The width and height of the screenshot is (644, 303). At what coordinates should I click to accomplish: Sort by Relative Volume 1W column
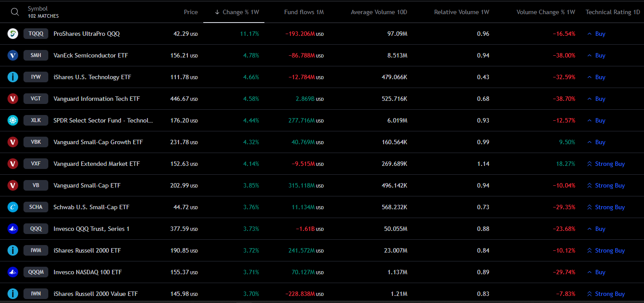coord(462,12)
